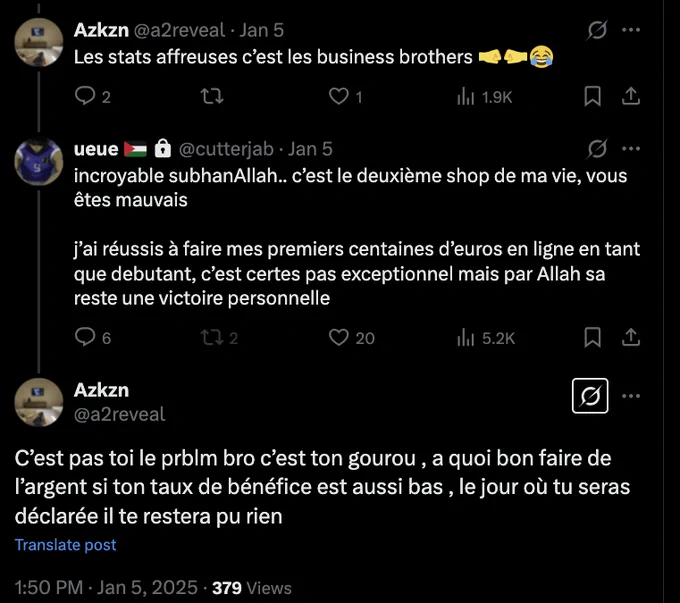Open the @cutterjab profile handle
Viewport: 680px width, 603px height.
pyautogui.click(x=226, y=149)
